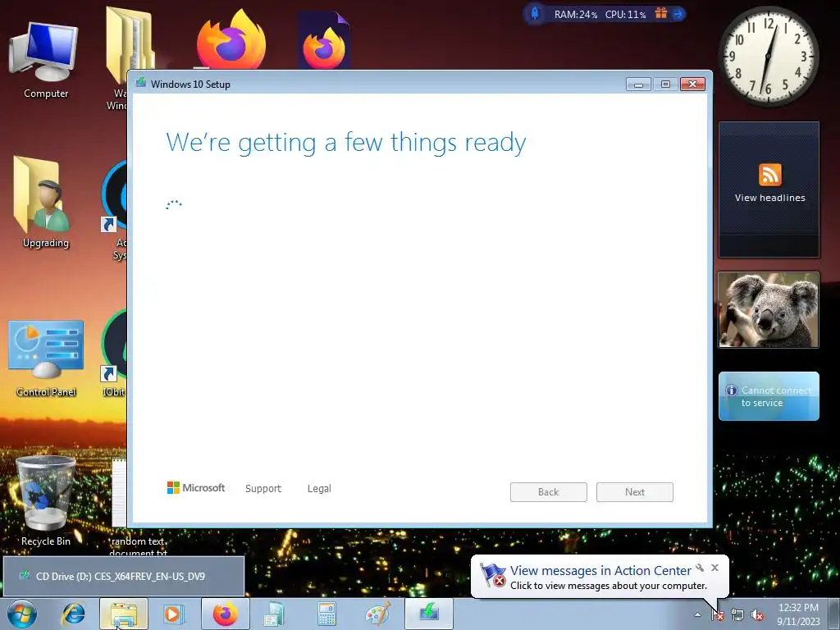Click the muted volume tray icon
Image resolution: width=840 pixels, height=630 pixels.
[x=757, y=615]
